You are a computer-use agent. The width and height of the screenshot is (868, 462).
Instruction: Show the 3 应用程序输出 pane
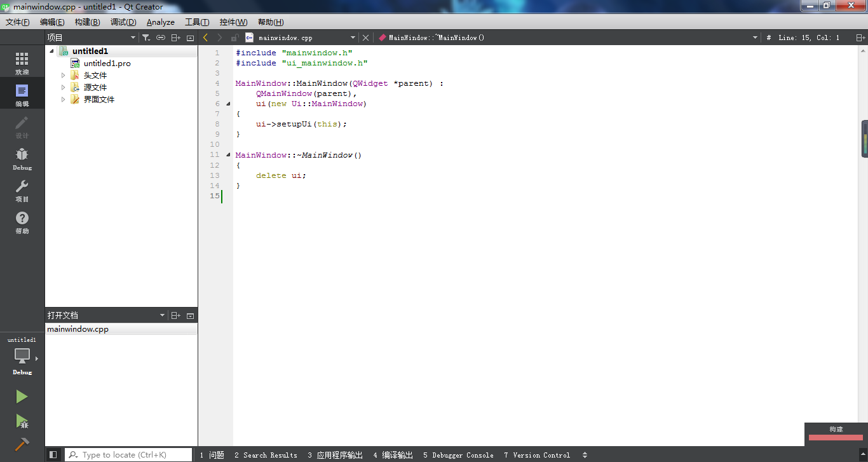pos(335,455)
